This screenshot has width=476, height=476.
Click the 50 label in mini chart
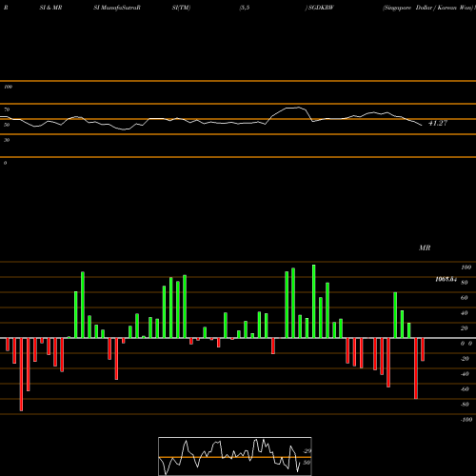pyautogui.click(x=307, y=463)
